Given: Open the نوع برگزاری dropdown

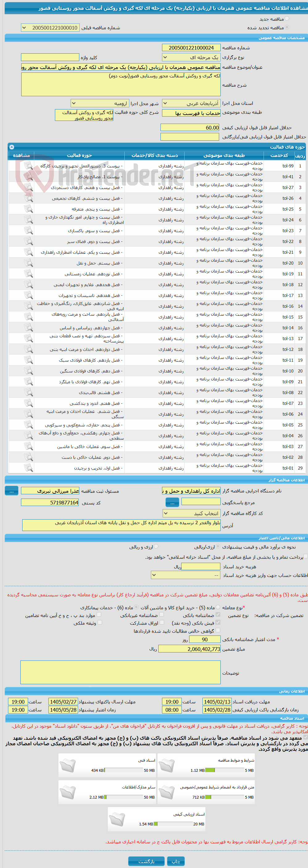Looking at the screenshot, I should pyautogui.click(x=191, y=57).
